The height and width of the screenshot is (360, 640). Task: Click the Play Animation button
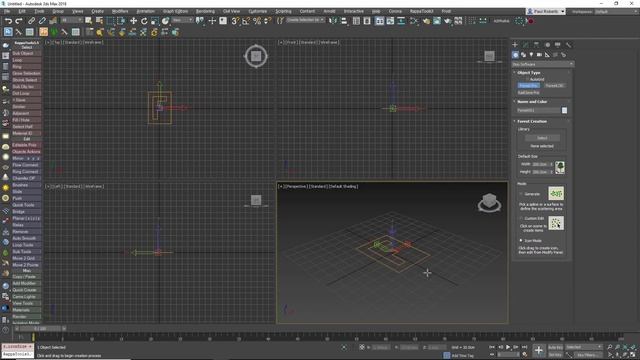tap(508, 347)
